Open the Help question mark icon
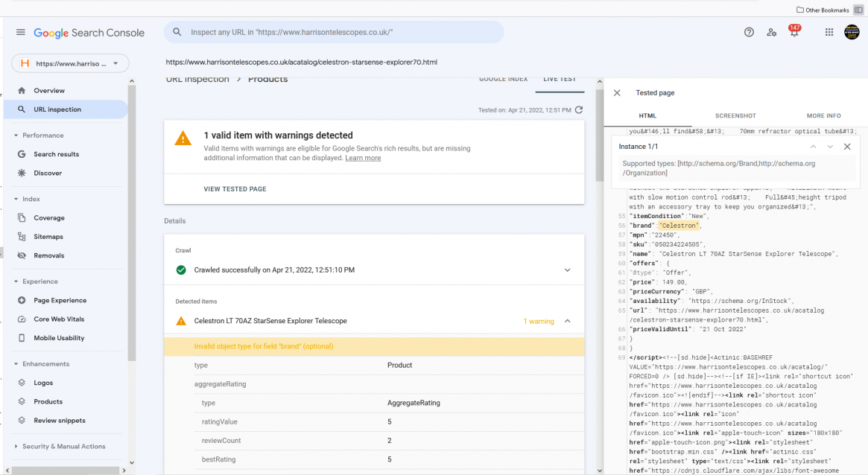The height and width of the screenshot is (475, 868). [x=749, y=32]
